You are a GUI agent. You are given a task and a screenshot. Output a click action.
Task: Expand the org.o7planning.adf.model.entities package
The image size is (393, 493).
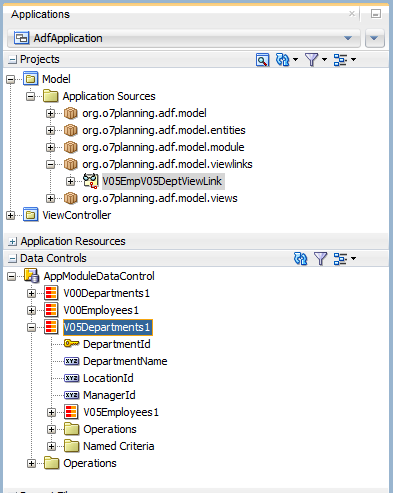click(50, 130)
